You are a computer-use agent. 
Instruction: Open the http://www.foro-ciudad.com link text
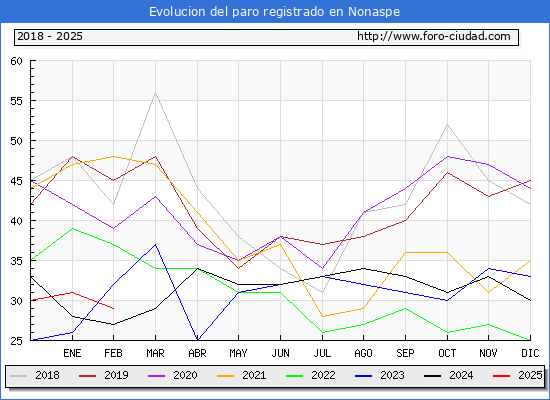click(434, 36)
